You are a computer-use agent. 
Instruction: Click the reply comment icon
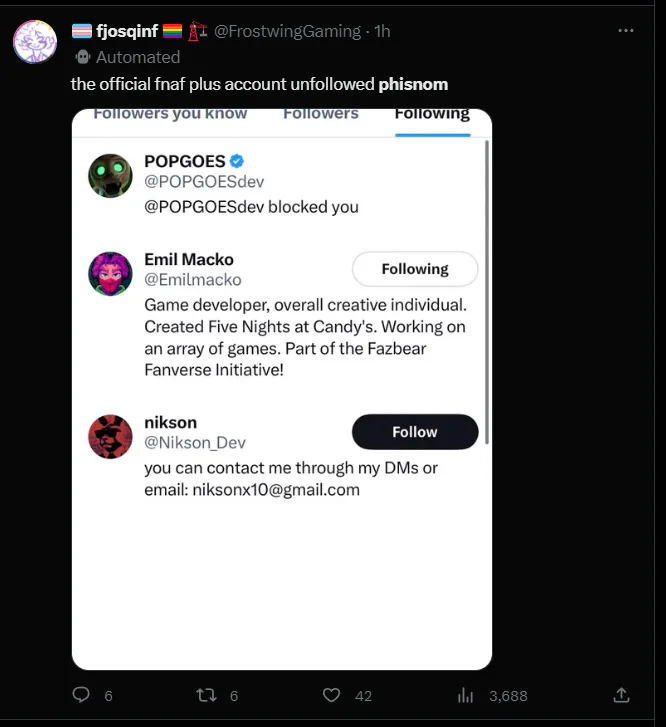pyautogui.click(x=82, y=695)
